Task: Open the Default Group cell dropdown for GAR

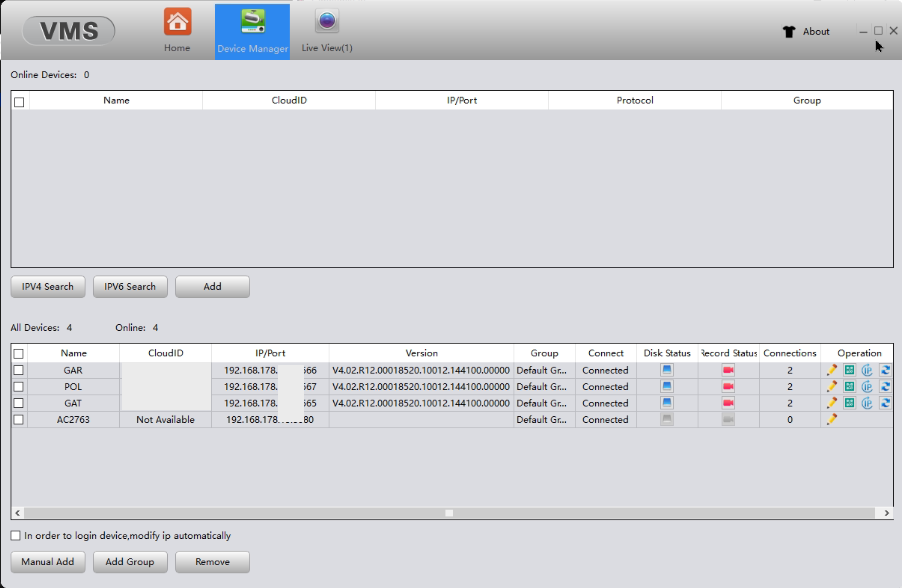Action: click(x=544, y=370)
